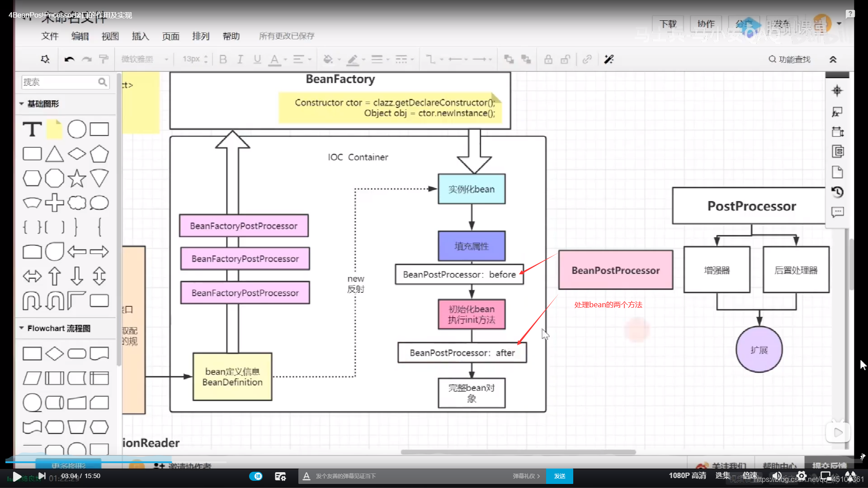
Task: Send the danmaku with 发送 button
Action: tap(560, 476)
